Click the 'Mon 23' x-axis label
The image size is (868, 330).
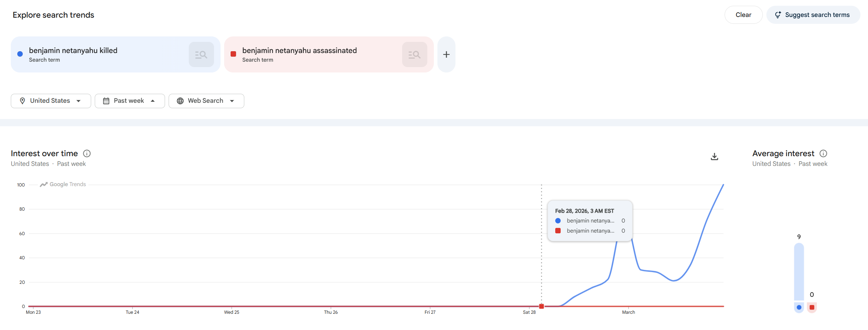pos(33,312)
